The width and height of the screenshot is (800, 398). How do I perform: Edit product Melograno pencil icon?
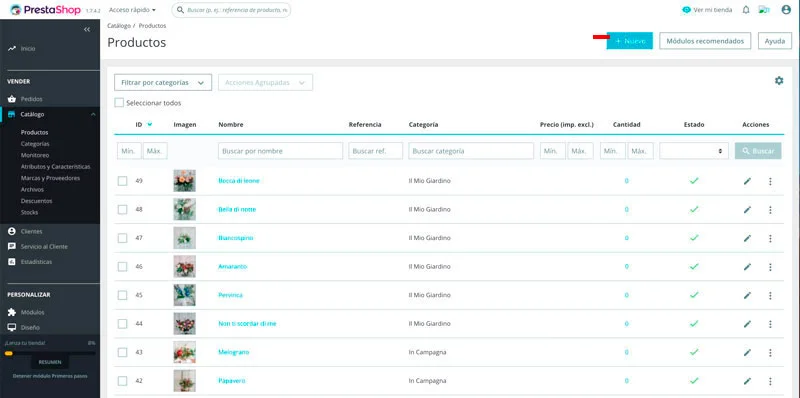click(747, 353)
